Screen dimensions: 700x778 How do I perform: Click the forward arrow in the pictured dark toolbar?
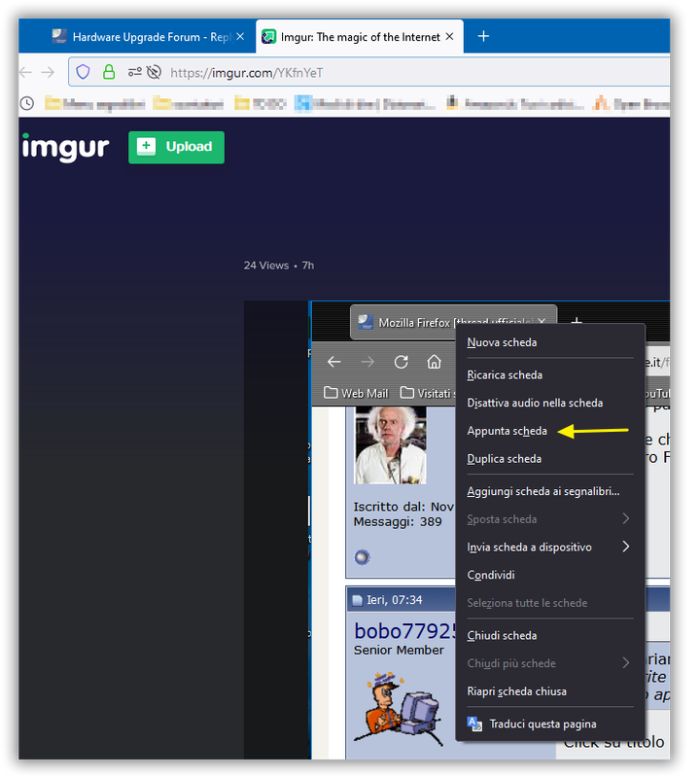(367, 362)
